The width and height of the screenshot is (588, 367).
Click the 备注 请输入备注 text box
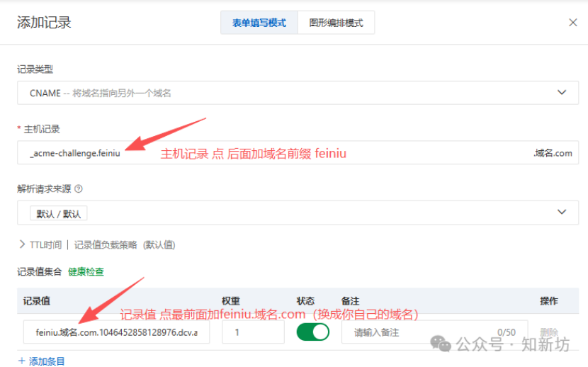click(x=418, y=332)
